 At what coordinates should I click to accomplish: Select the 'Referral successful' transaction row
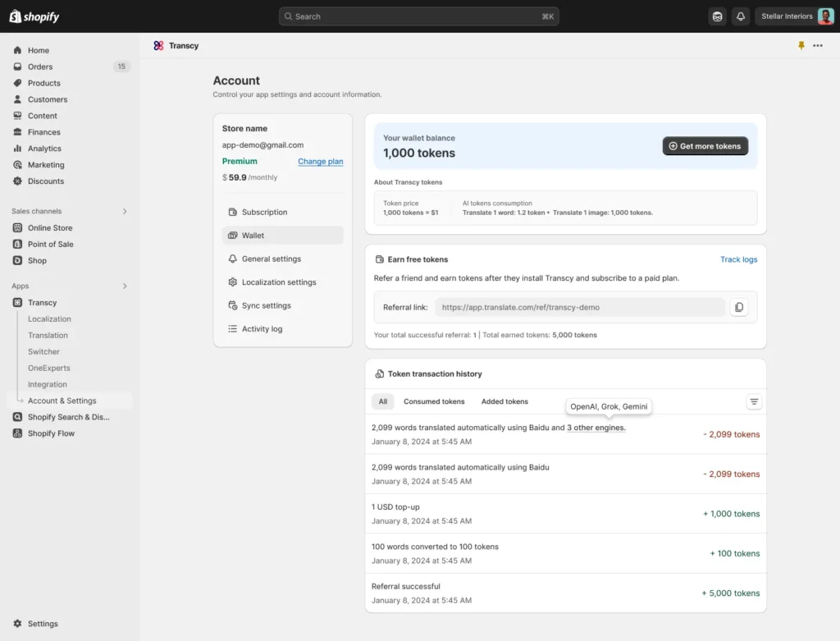coord(565,593)
